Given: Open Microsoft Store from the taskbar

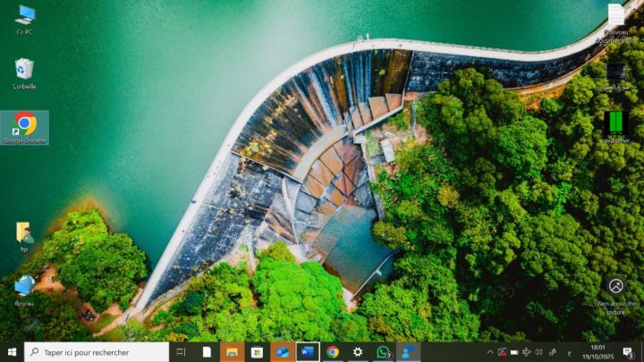Looking at the screenshot, I should (257, 352).
